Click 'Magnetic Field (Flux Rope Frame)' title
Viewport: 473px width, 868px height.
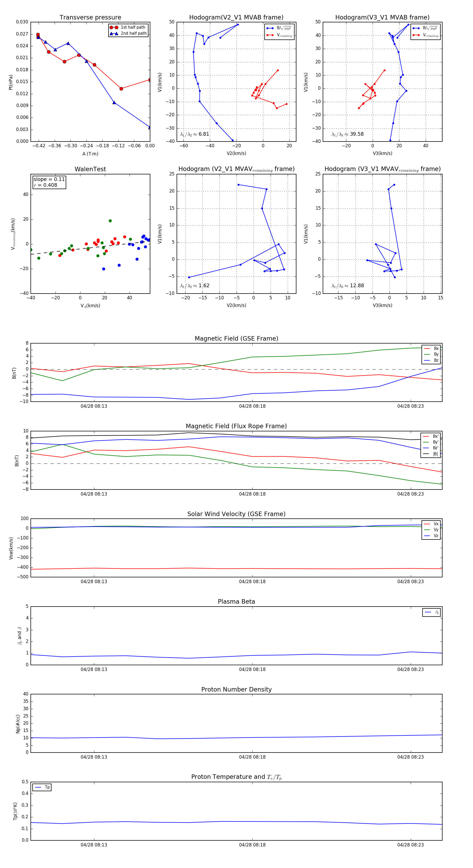[x=236, y=426]
